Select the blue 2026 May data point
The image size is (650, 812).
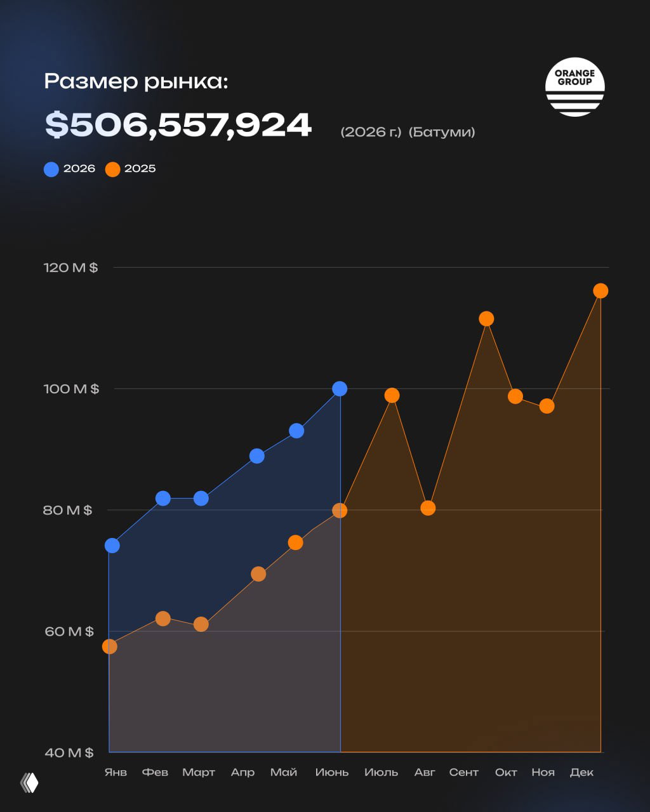click(296, 431)
